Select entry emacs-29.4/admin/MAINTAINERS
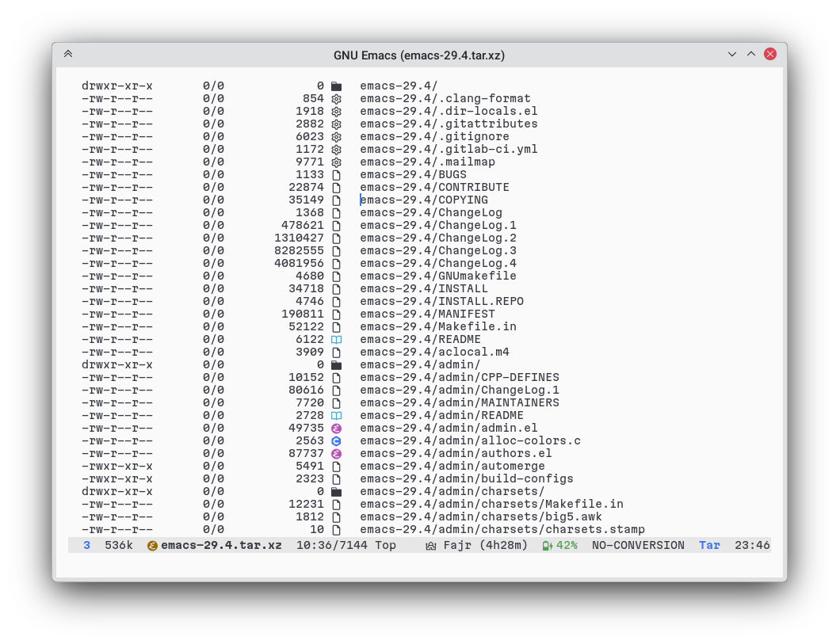The width and height of the screenshot is (840, 644). pos(459,403)
